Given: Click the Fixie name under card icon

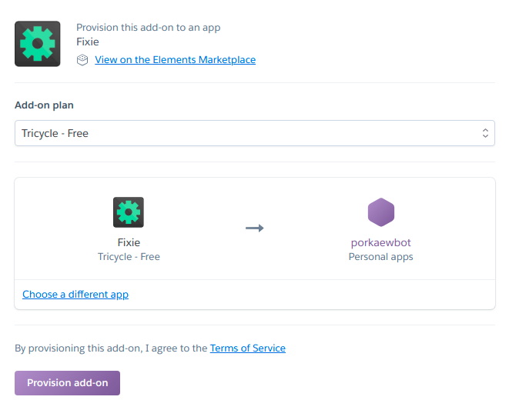Looking at the screenshot, I should pyautogui.click(x=129, y=242).
